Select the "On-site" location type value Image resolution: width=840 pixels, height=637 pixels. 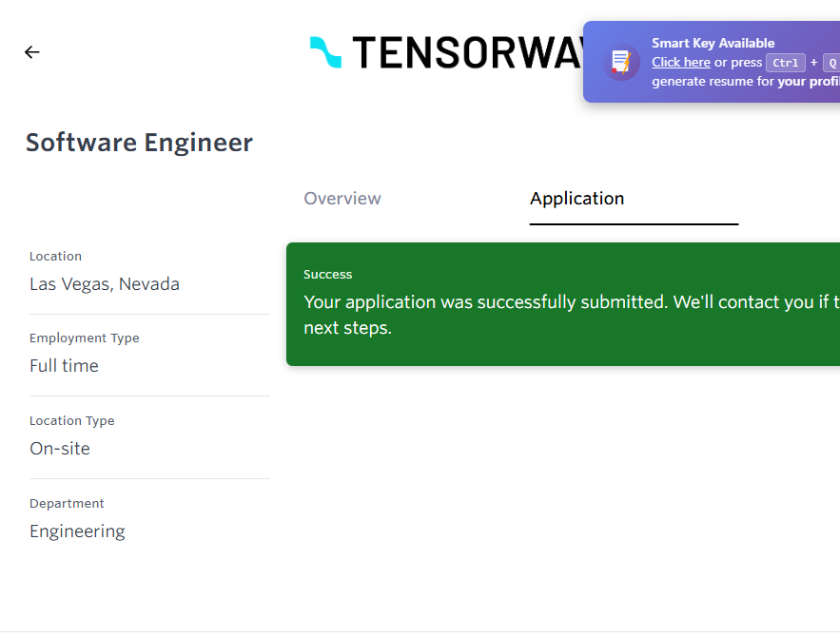[60, 449]
